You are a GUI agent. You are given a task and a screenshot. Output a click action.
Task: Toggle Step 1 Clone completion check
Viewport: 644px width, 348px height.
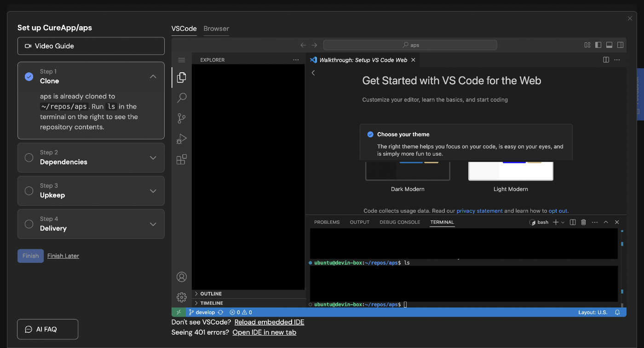(x=29, y=76)
